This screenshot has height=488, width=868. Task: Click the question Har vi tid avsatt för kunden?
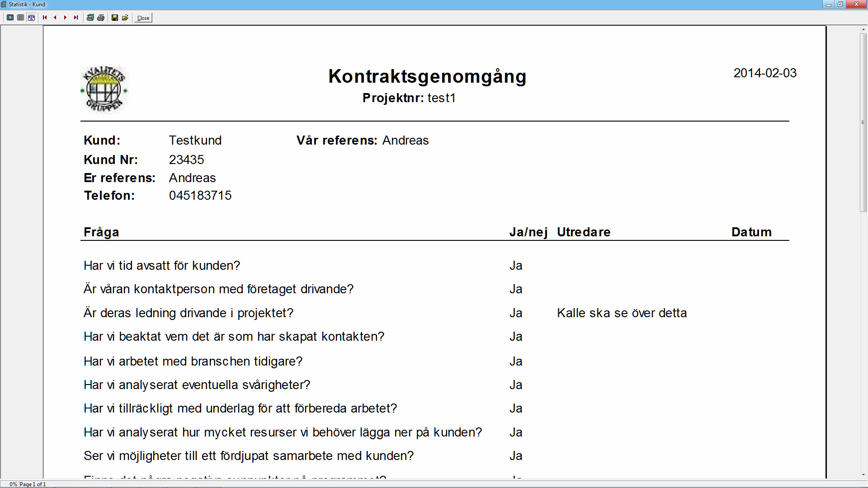(162, 266)
